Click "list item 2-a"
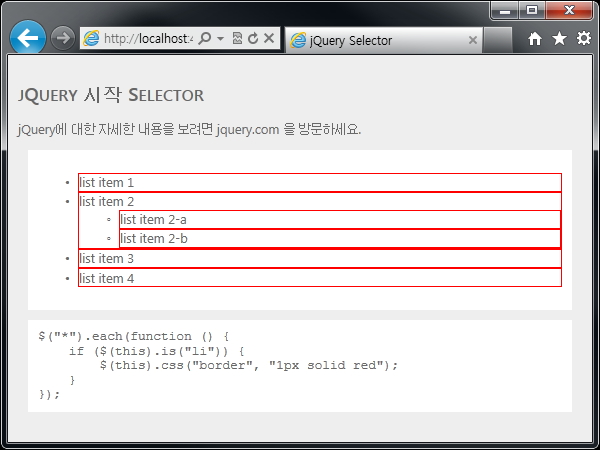The image size is (600, 450). pos(153,220)
